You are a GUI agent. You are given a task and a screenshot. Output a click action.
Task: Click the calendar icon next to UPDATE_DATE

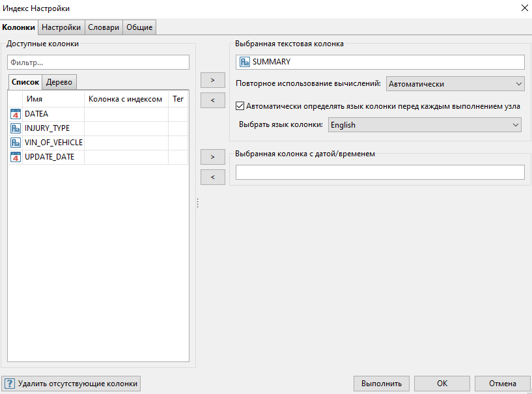click(x=16, y=157)
